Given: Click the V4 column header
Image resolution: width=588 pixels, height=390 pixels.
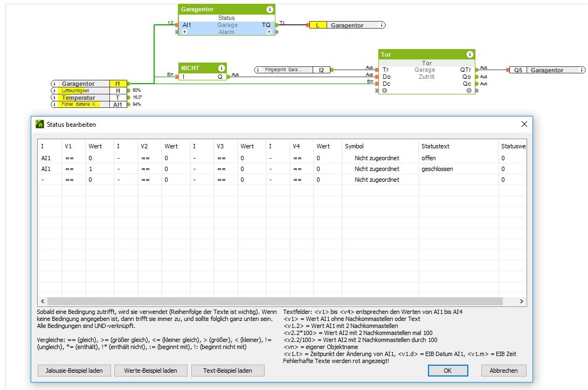Looking at the screenshot, I should coord(301,146).
